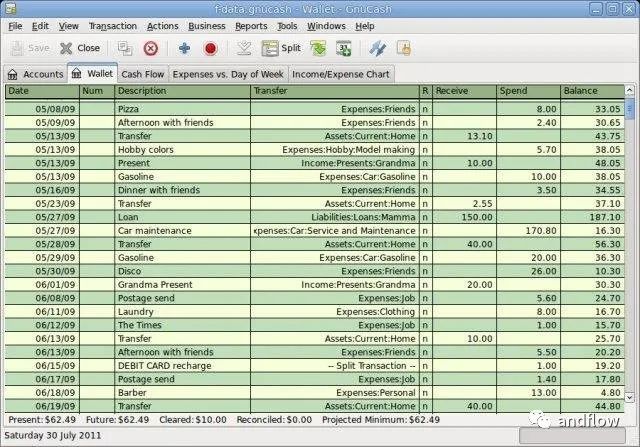The height and width of the screenshot is (447, 640).
Task: Open the Reports menu
Action: click(x=251, y=25)
